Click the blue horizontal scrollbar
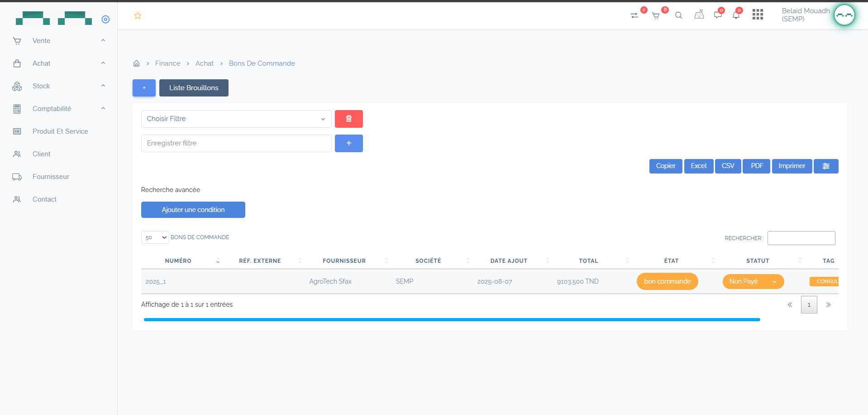 [x=452, y=320]
